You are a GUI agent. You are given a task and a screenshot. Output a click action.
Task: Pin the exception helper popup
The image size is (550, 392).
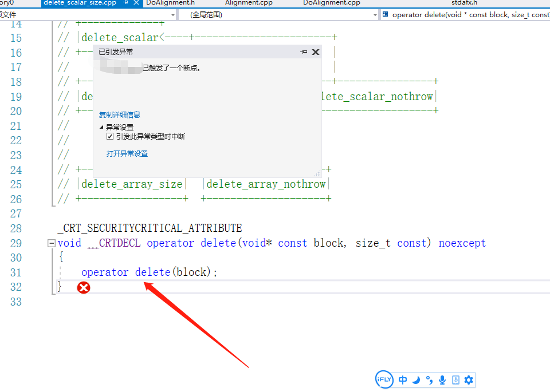coord(304,52)
